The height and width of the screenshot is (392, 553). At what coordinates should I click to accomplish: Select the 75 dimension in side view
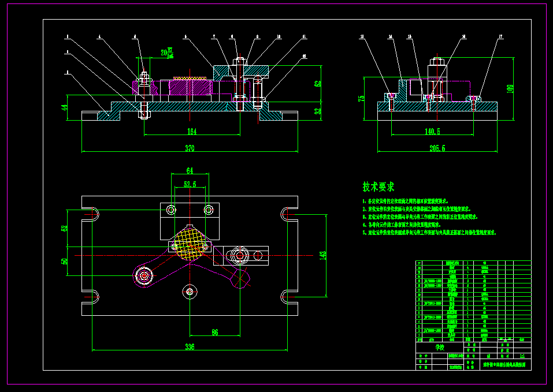tap(361, 98)
